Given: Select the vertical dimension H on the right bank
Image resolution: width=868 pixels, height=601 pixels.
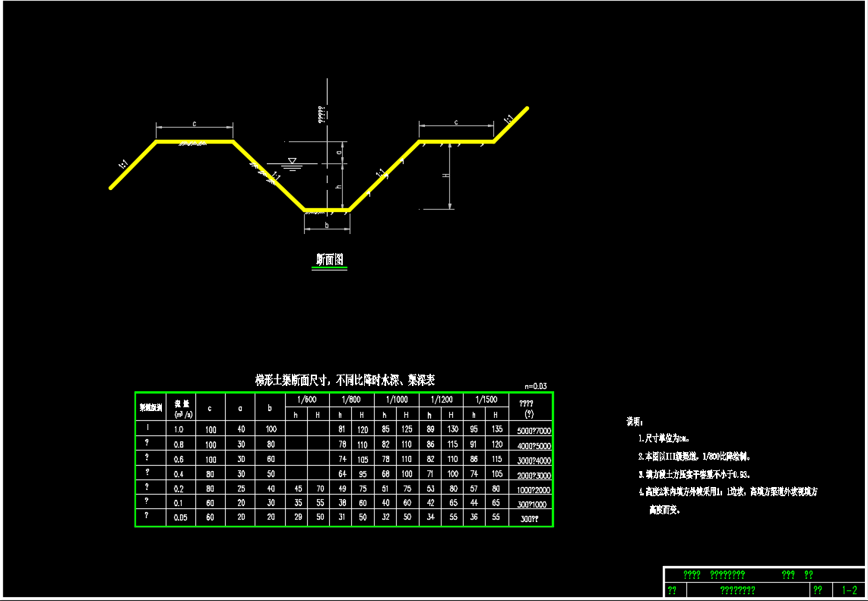Looking at the screenshot, I should (448, 176).
